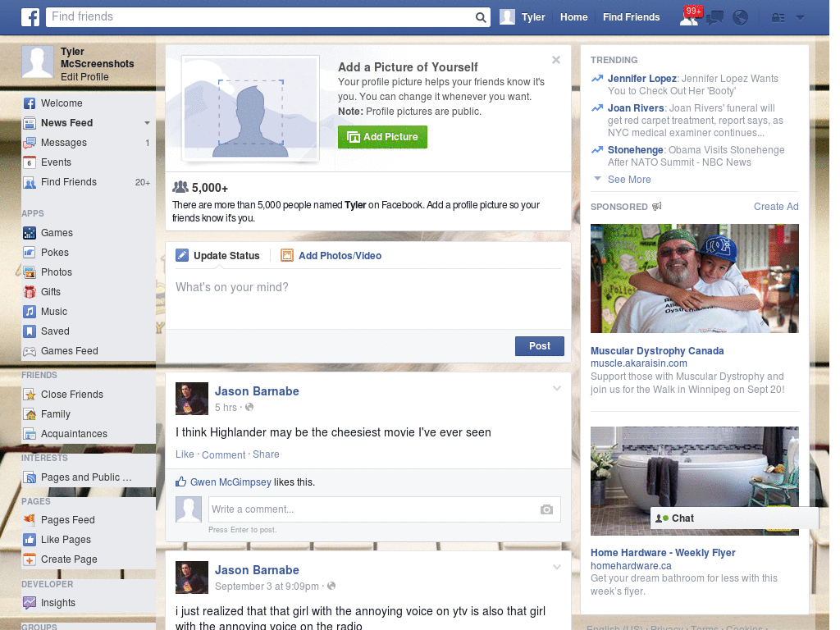The image size is (840, 630).
Task: Open the notifications globe icon
Action: [740, 18]
